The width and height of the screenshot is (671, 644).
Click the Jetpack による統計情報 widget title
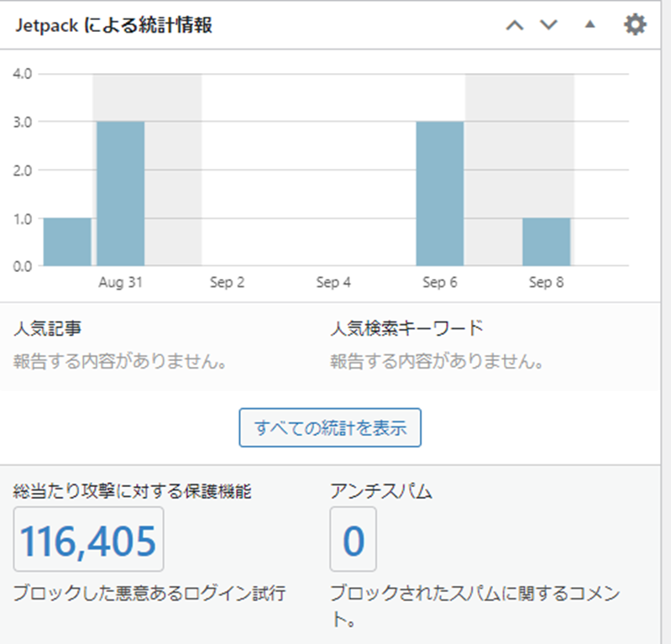113,25
